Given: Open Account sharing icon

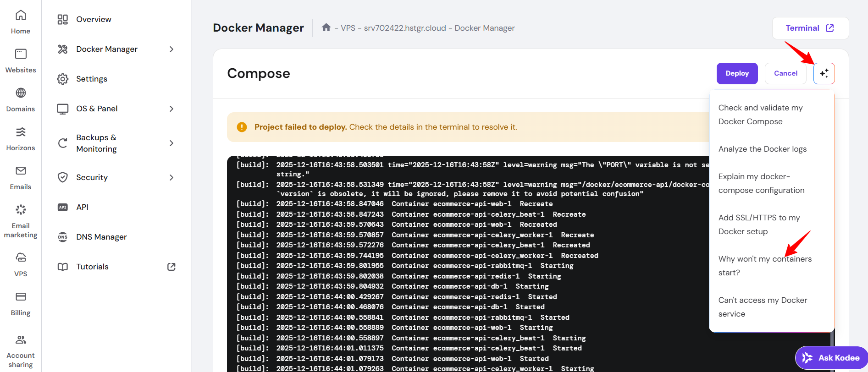Looking at the screenshot, I should (x=21, y=339).
